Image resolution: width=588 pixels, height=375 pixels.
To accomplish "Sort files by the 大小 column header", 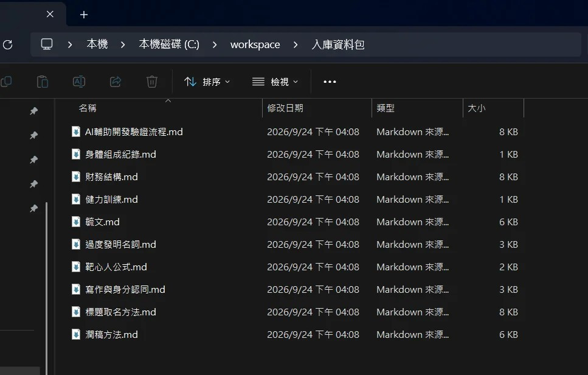I will point(477,108).
